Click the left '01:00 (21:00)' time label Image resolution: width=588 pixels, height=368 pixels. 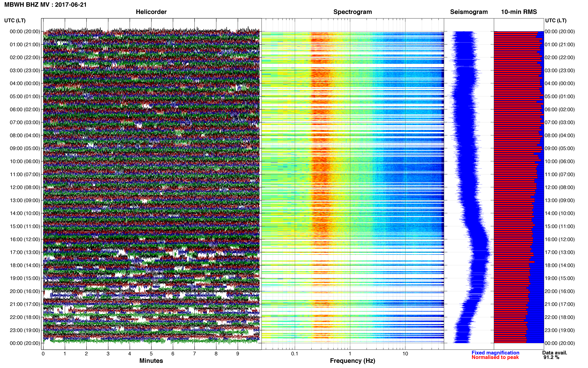pos(25,45)
